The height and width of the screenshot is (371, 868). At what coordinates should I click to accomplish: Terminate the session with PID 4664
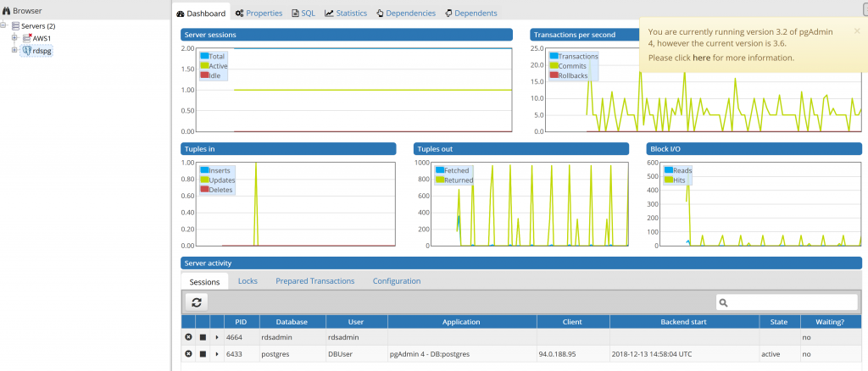coord(188,337)
